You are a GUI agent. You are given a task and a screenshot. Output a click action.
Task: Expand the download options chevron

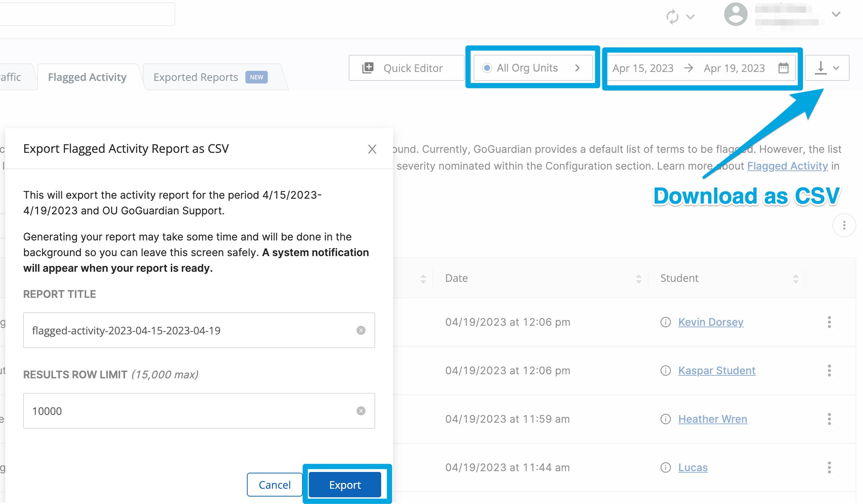pyautogui.click(x=837, y=68)
